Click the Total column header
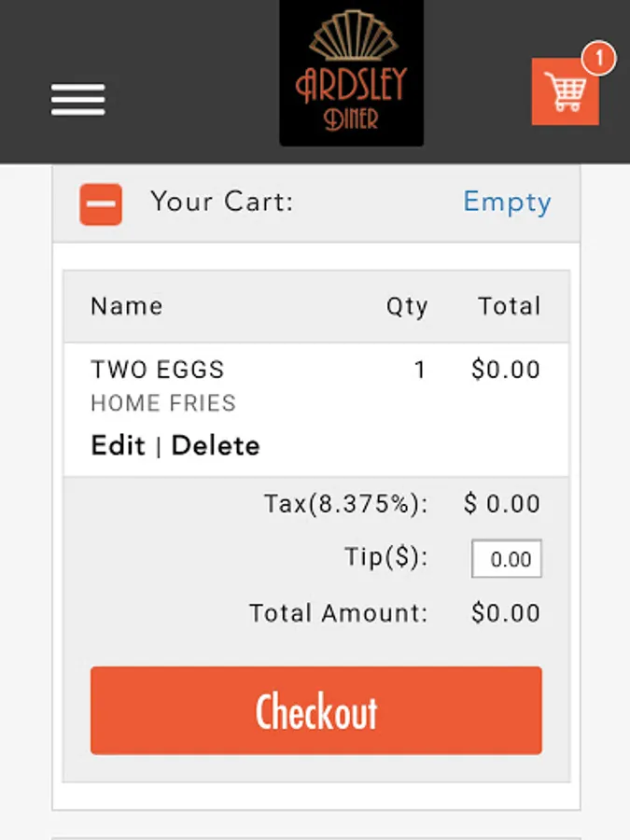The width and height of the screenshot is (630, 840). (509, 306)
